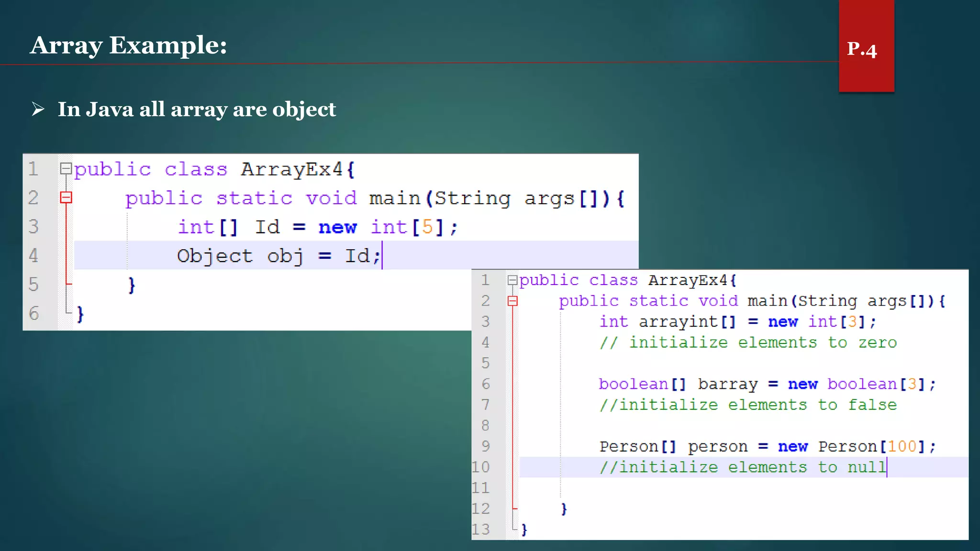Click '//initialize elements to null' comment
Image resolution: width=980 pixels, height=551 pixels.
(743, 467)
